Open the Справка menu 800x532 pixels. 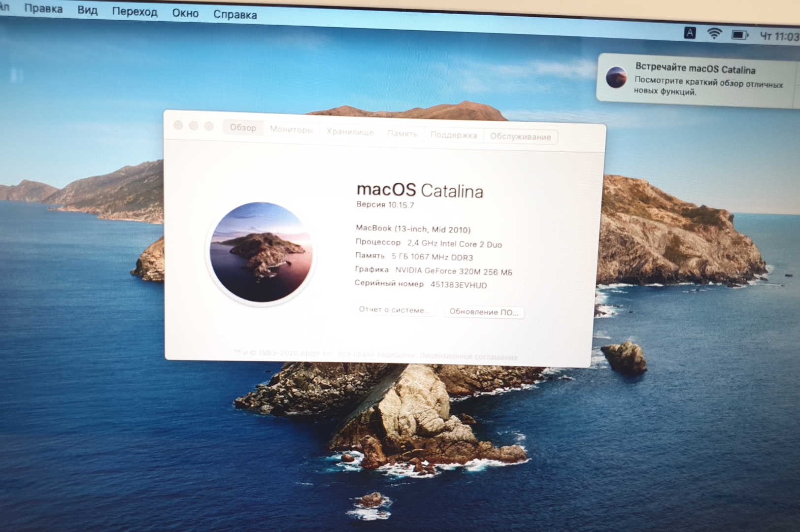pyautogui.click(x=235, y=15)
